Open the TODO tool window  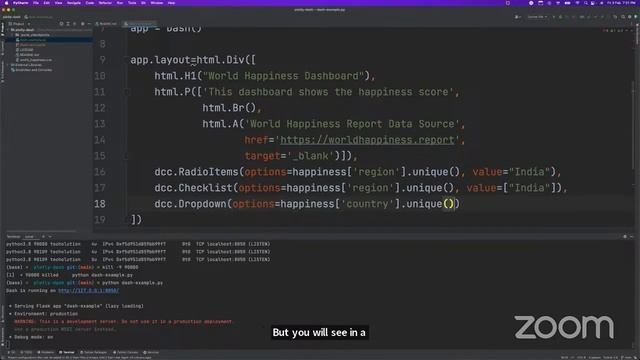click(27, 352)
